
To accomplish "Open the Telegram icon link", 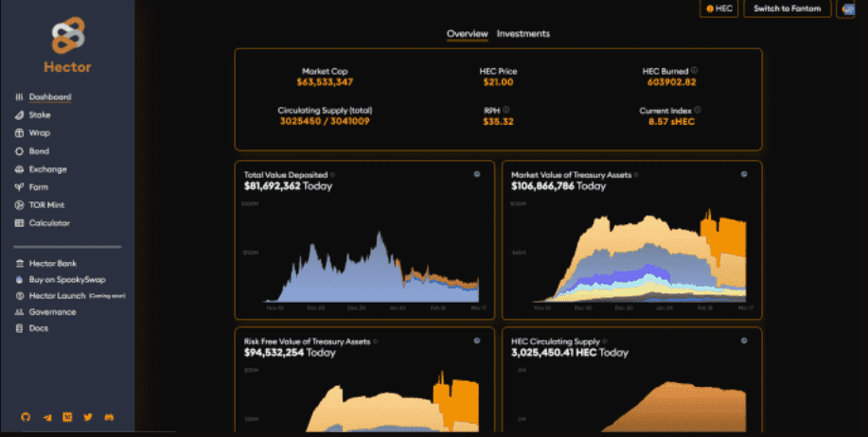I will (47, 418).
